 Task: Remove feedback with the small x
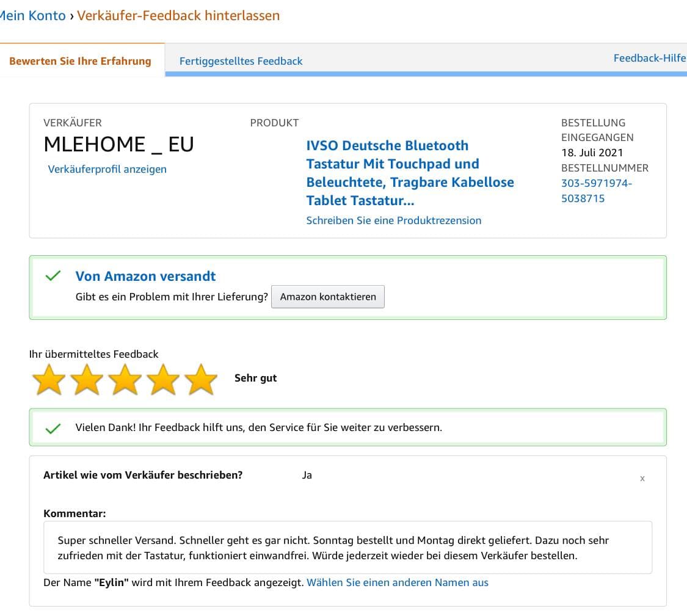(642, 479)
